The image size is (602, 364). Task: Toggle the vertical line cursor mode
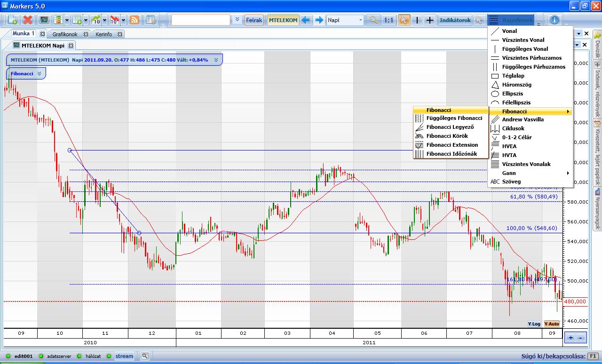417,20
